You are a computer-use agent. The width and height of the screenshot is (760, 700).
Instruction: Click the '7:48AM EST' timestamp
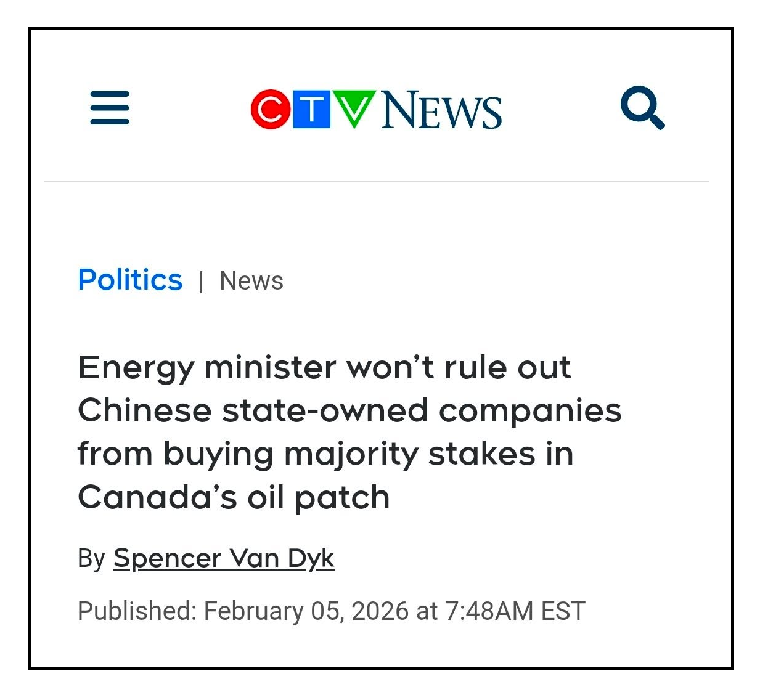click(x=514, y=611)
